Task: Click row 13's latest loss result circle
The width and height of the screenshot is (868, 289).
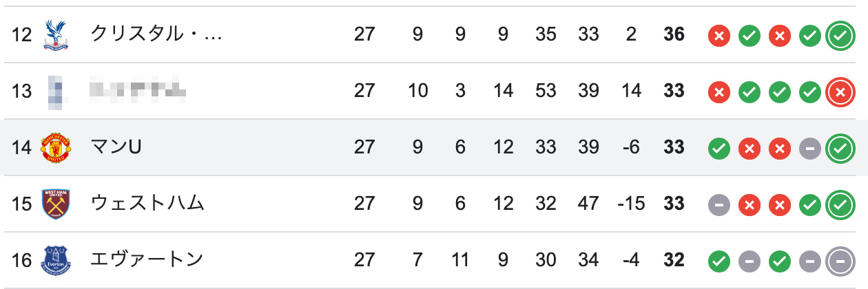Action: pos(839,91)
